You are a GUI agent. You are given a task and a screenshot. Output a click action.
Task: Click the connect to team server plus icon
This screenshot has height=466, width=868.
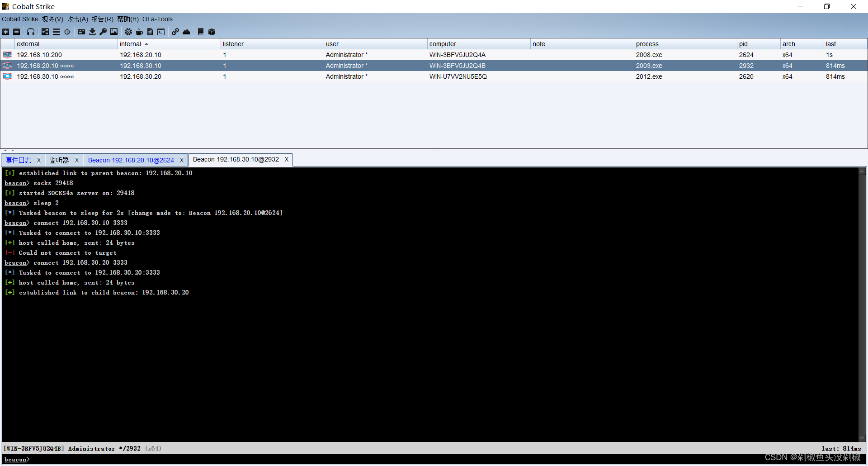[5, 32]
